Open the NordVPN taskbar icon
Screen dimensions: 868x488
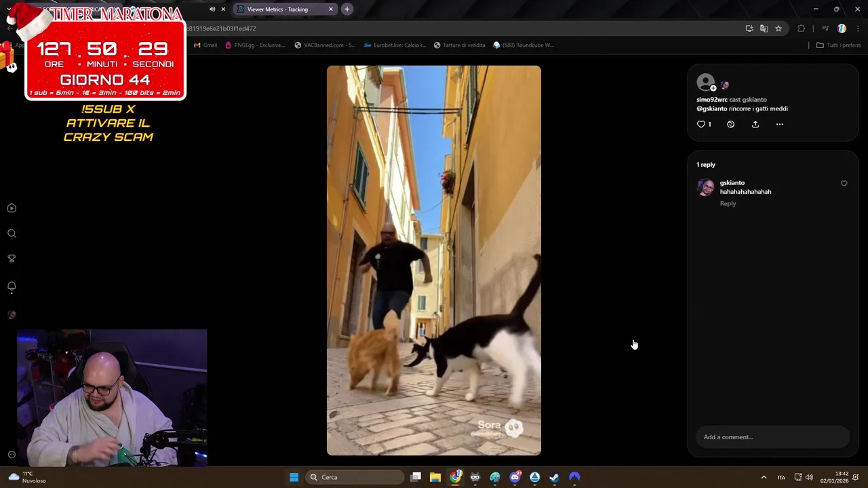pos(574,477)
